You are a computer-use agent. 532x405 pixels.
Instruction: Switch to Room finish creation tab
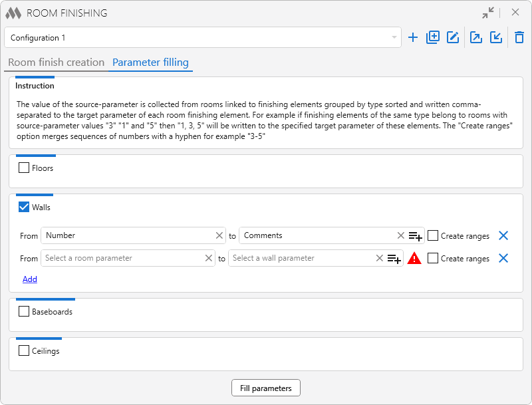[x=57, y=63]
